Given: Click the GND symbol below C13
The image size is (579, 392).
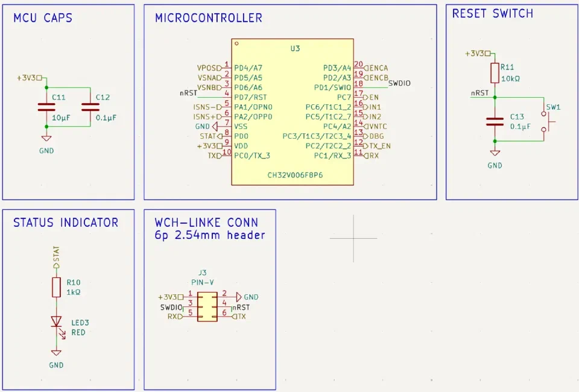Looking at the screenshot, I should tap(495, 153).
